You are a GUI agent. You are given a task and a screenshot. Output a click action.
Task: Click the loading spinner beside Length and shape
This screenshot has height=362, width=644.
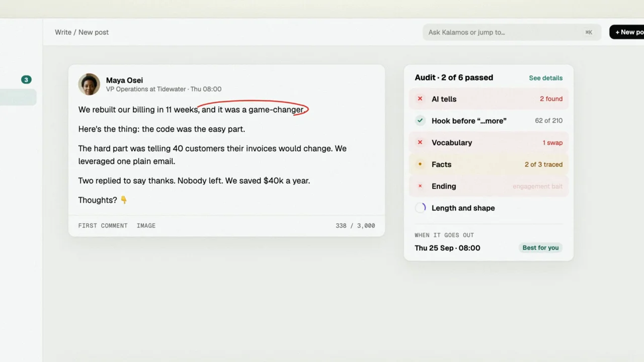click(x=420, y=208)
